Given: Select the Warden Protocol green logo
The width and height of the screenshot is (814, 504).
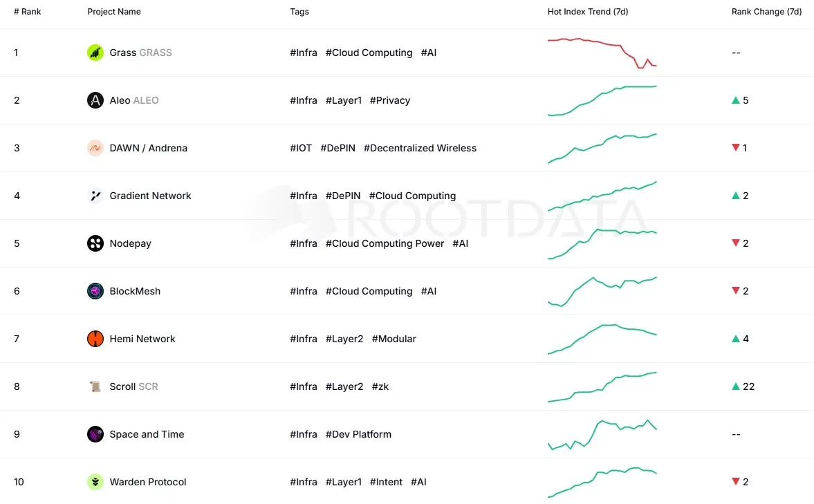Looking at the screenshot, I should click(x=96, y=481).
